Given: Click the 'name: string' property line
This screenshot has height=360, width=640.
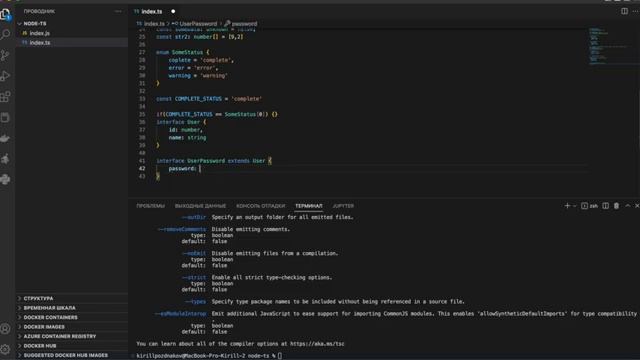Looking at the screenshot, I should point(187,138).
